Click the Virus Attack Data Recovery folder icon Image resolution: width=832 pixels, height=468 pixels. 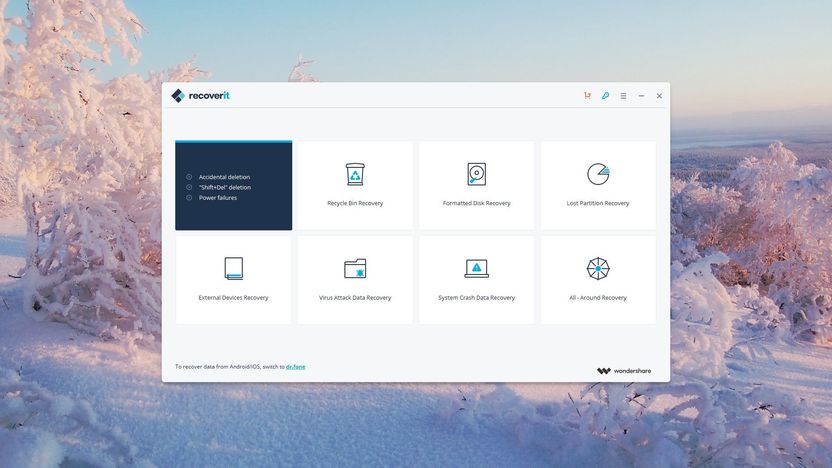tap(355, 268)
